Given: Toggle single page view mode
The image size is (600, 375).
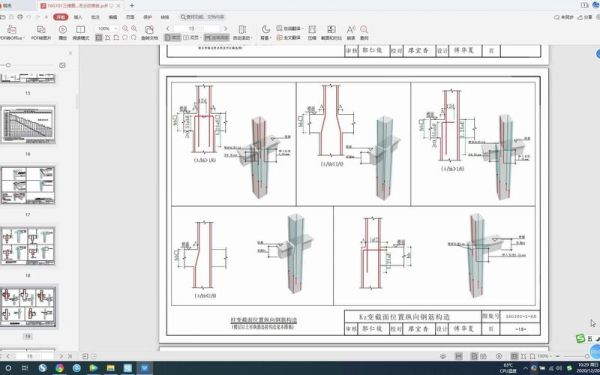Looking at the screenshot, I should click(x=173, y=38).
